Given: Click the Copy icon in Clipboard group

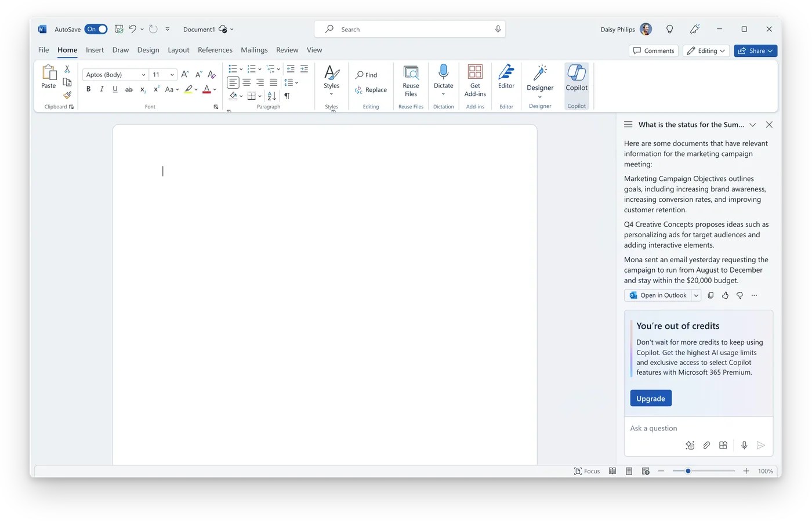Looking at the screenshot, I should pyautogui.click(x=67, y=82).
